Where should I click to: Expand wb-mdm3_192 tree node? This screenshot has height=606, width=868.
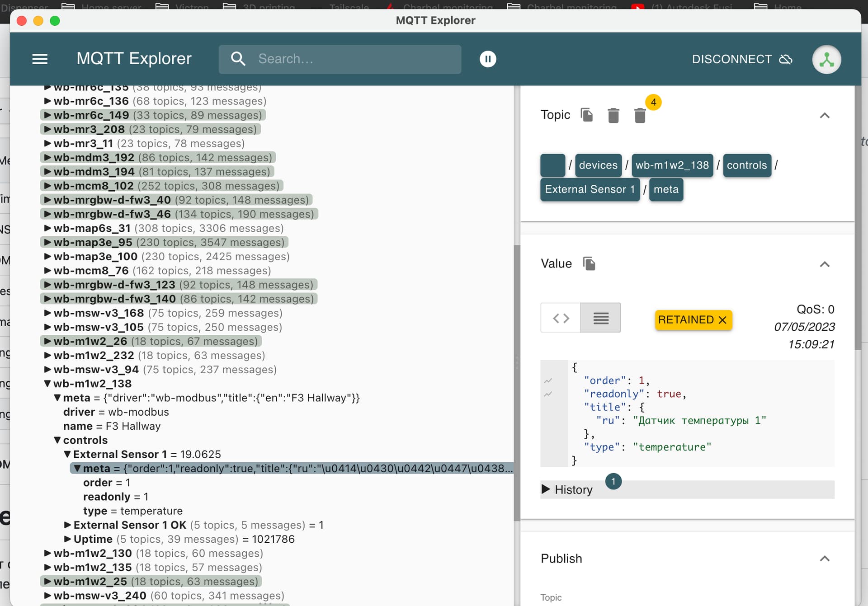(x=47, y=157)
